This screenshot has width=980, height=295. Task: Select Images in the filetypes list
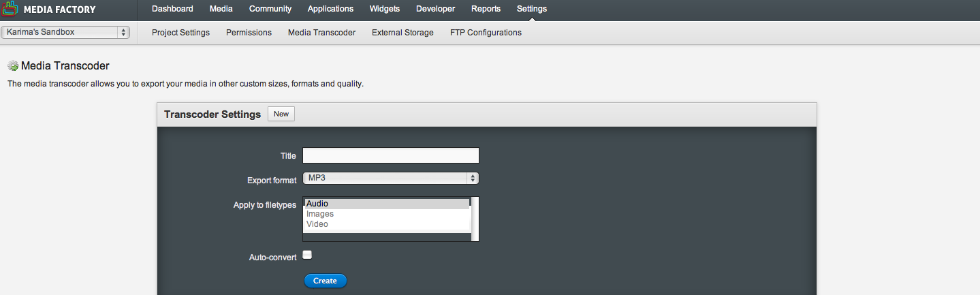pyautogui.click(x=387, y=214)
